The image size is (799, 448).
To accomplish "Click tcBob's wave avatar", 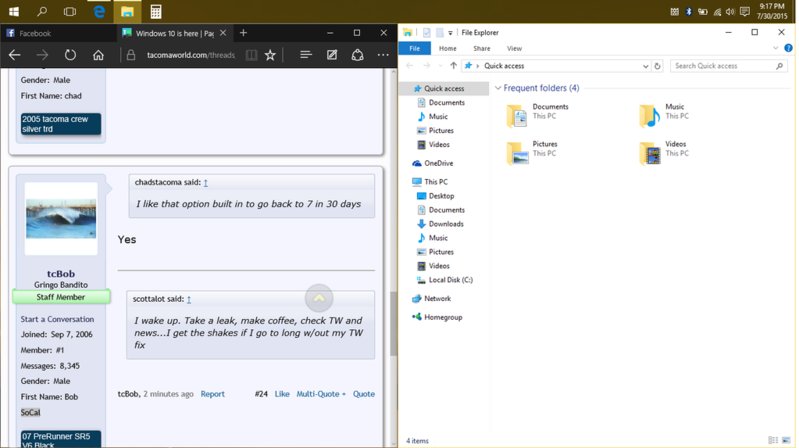I will coord(61,219).
